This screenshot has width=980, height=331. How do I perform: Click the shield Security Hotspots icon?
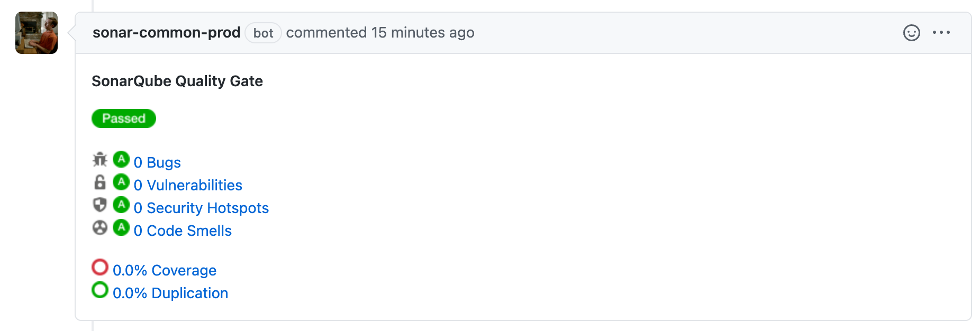tap(99, 205)
